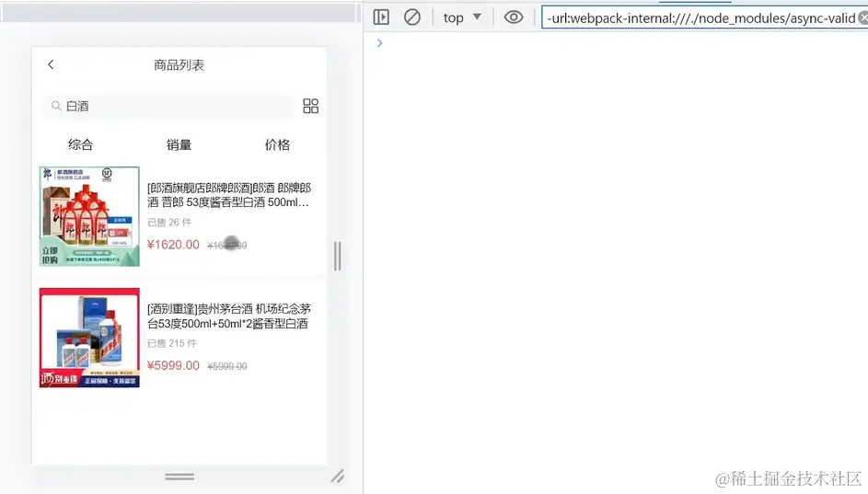Click the ¥1620.00 red price
Screen dimensions: 868x494
pyautogui.click(x=173, y=245)
